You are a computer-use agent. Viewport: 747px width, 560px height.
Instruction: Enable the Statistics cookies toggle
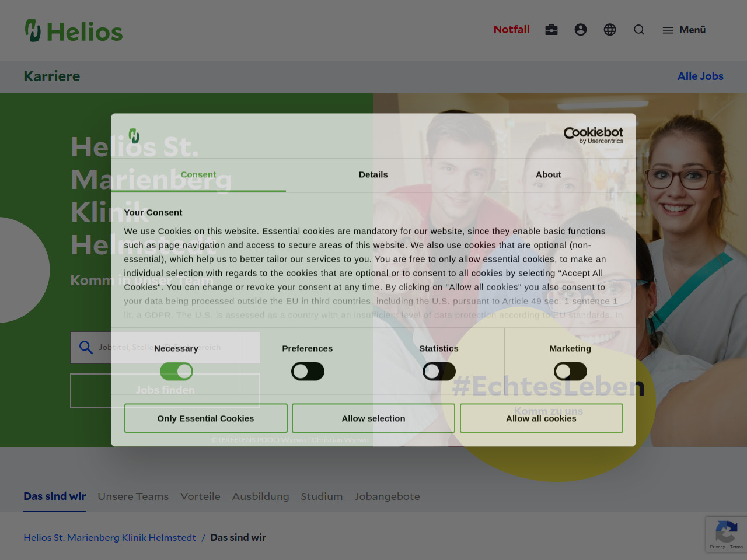pos(439,371)
